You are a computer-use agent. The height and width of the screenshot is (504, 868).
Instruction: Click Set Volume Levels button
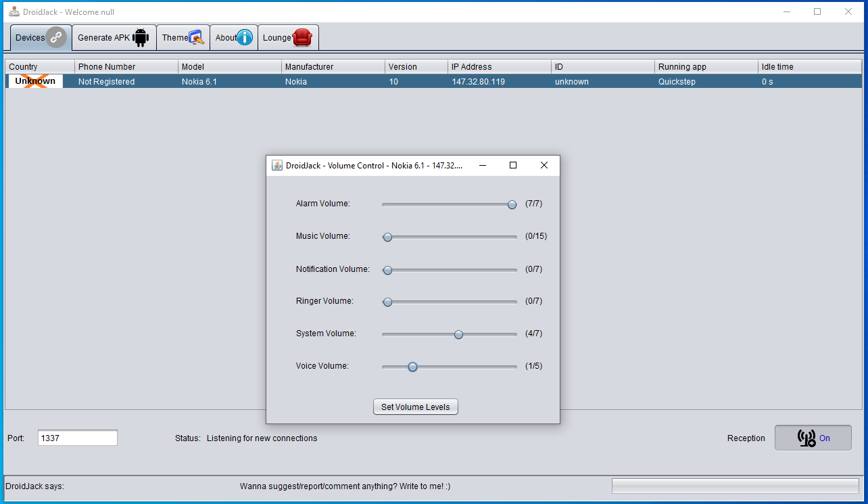(x=416, y=407)
